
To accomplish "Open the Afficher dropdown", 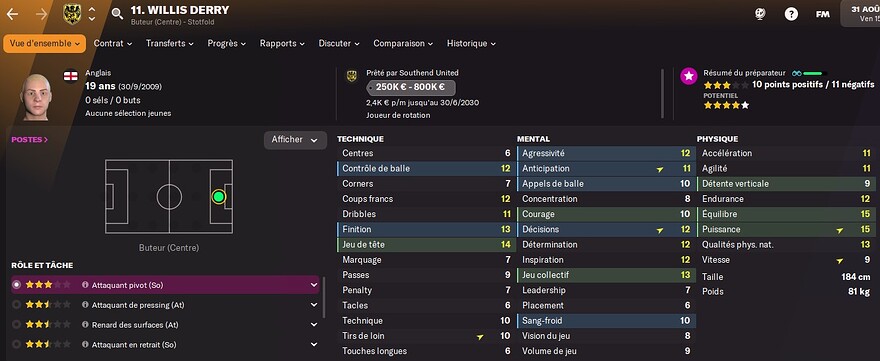I will tap(295, 140).
